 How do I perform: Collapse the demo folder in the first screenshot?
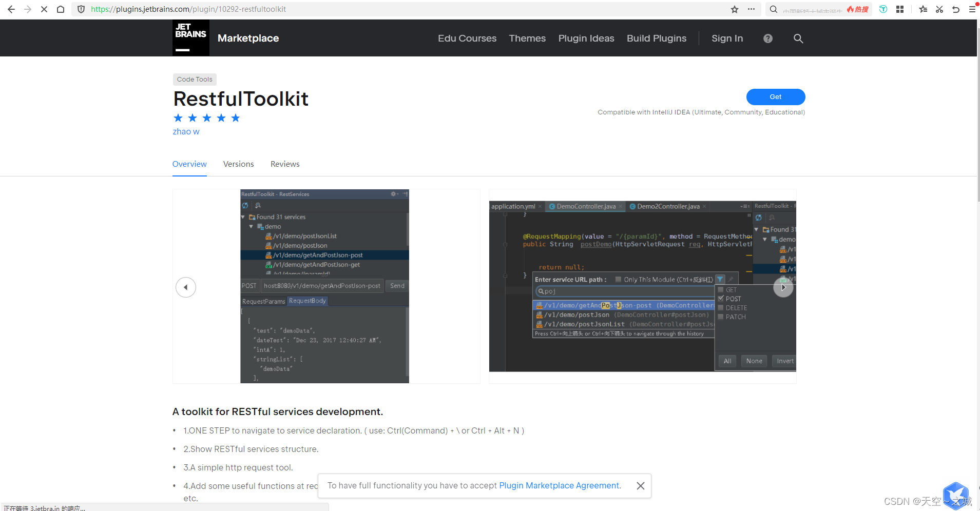tap(251, 226)
